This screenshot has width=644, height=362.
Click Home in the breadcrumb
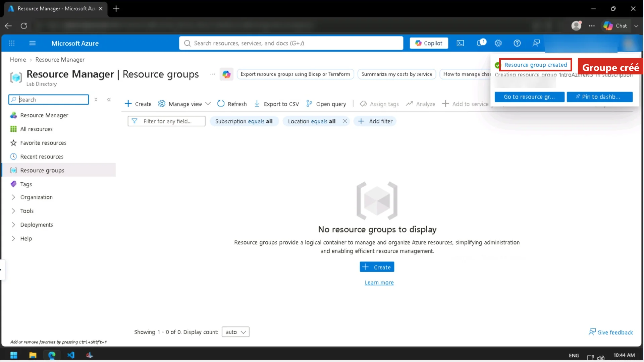(x=18, y=60)
